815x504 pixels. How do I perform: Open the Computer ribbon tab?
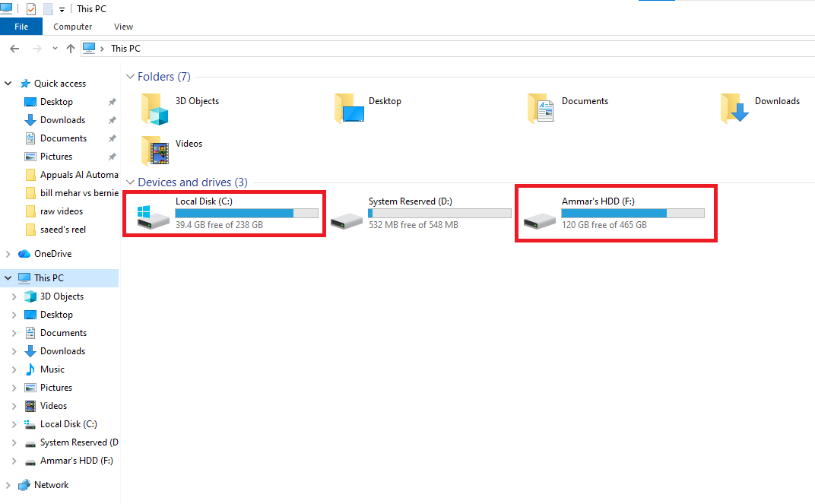point(73,27)
